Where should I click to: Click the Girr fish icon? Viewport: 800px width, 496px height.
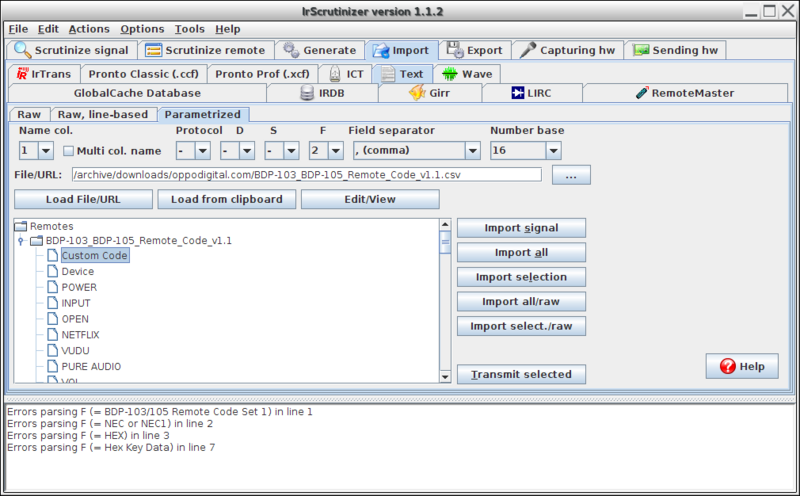click(417, 93)
